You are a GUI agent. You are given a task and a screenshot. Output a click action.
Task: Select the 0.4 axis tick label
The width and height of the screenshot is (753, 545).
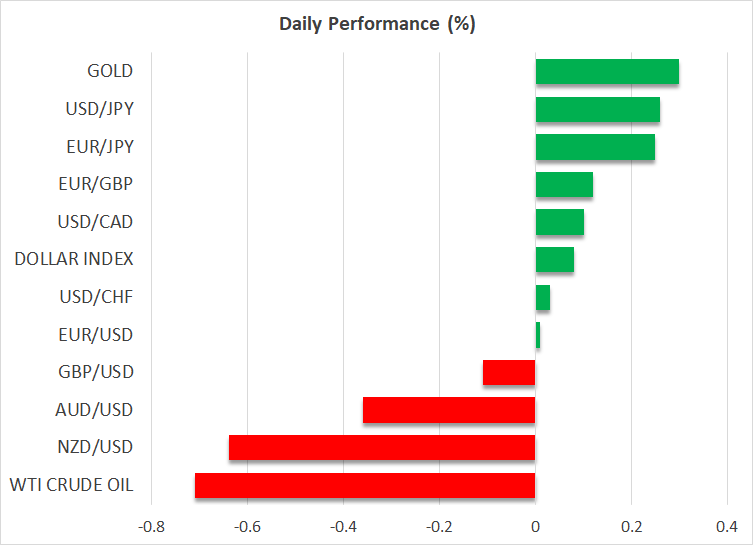point(727,526)
